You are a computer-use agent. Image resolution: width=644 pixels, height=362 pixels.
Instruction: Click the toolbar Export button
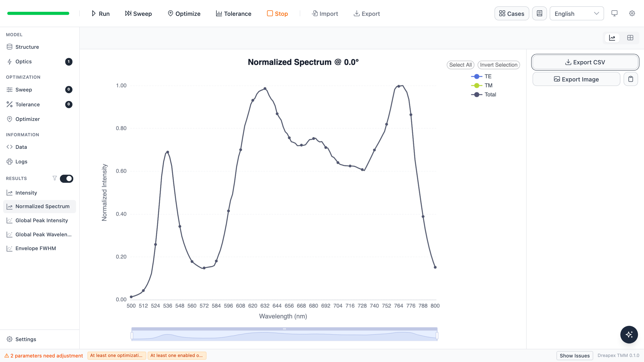367,14
